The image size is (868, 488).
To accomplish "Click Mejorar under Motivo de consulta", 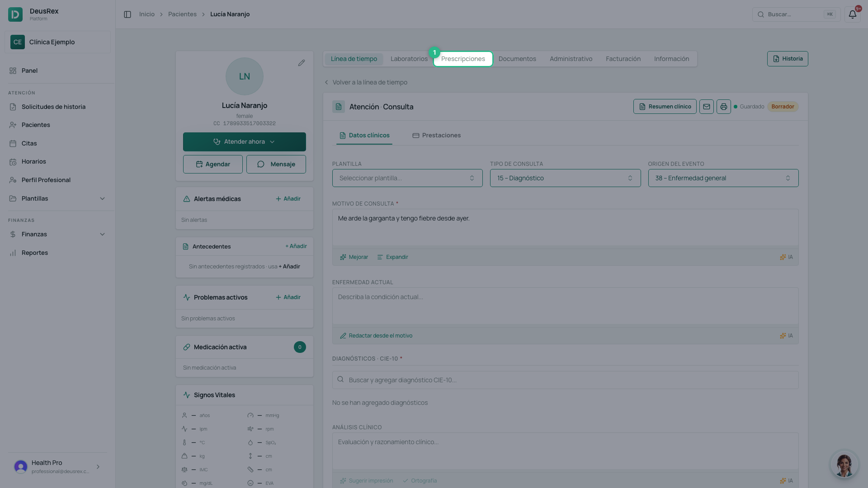I will [354, 257].
